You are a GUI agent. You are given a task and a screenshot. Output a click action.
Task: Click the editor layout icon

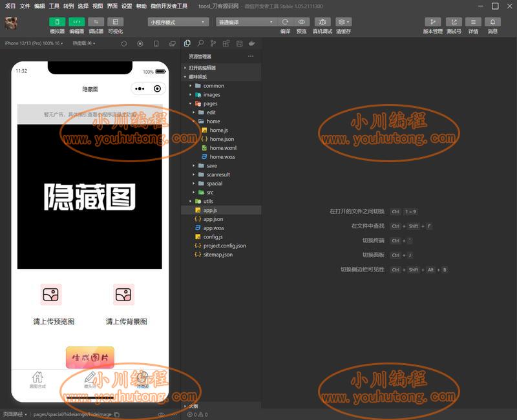click(x=239, y=43)
